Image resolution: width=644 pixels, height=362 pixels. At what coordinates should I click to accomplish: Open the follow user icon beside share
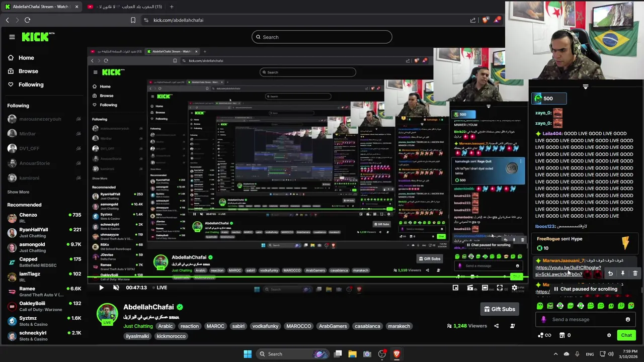513,326
